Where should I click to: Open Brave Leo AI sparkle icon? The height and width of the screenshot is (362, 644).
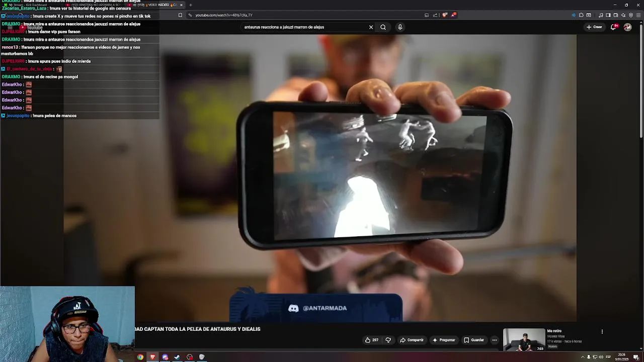[x=623, y=15]
